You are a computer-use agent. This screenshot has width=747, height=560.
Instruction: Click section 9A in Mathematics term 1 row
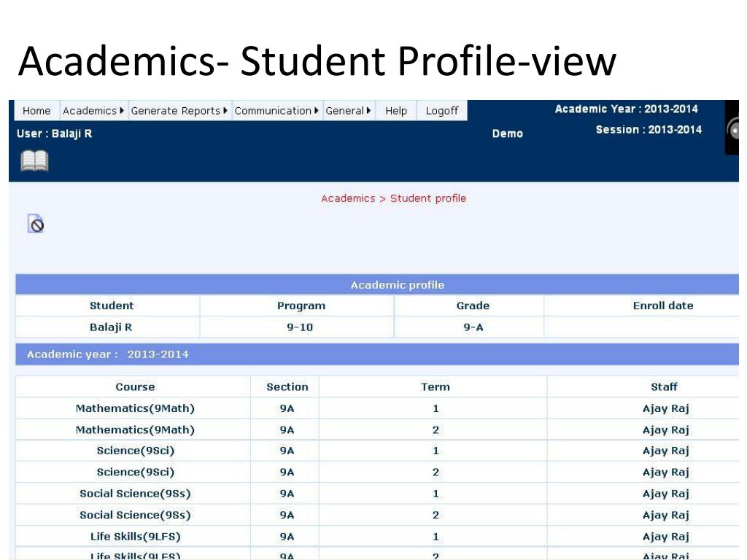point(287,408)
